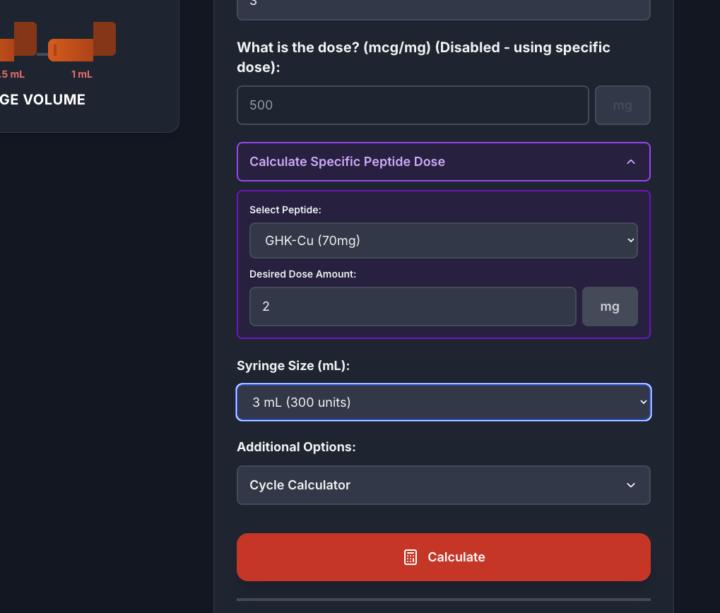Click the calculator icon on the Calculate button
The image size is (720, 613).
click(410, 557)
